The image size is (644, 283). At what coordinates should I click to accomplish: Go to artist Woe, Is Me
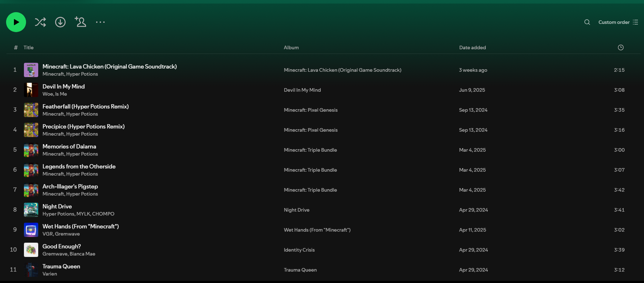pyautogui.click(x=55, y=94)
